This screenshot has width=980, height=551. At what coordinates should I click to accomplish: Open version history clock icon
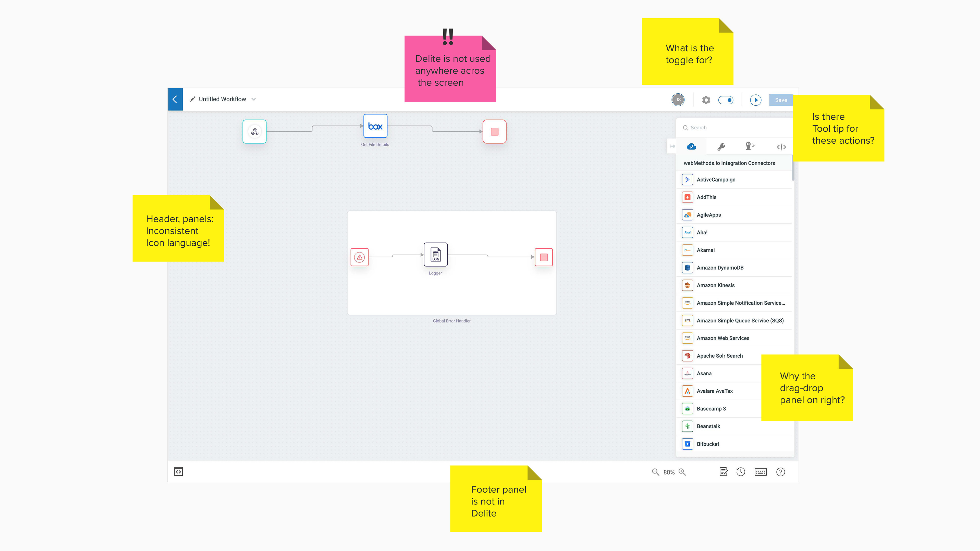point(741,472)
